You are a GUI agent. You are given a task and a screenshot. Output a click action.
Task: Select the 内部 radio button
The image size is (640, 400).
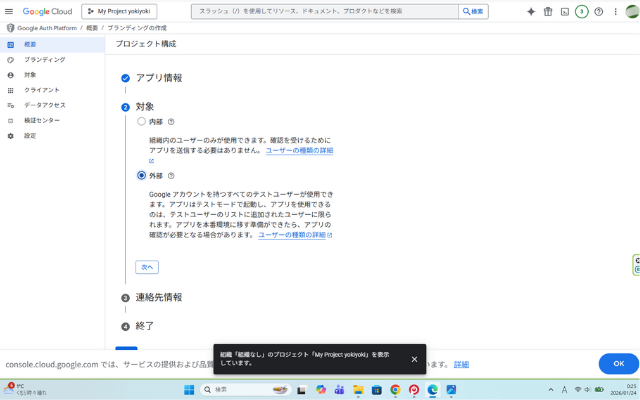pyautogui.click(x=141, y=121)
